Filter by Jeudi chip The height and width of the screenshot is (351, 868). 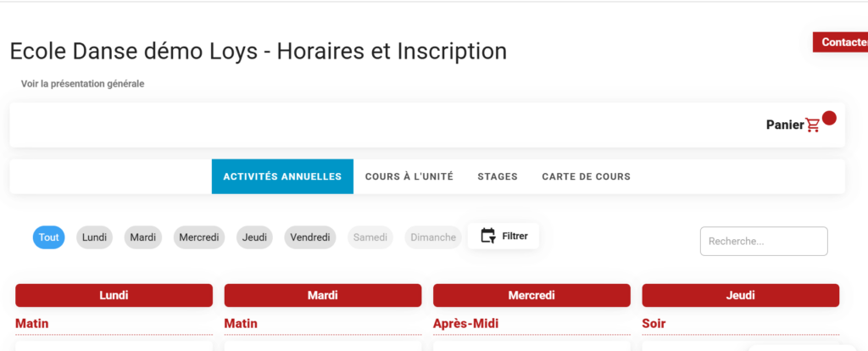point(254,237)
